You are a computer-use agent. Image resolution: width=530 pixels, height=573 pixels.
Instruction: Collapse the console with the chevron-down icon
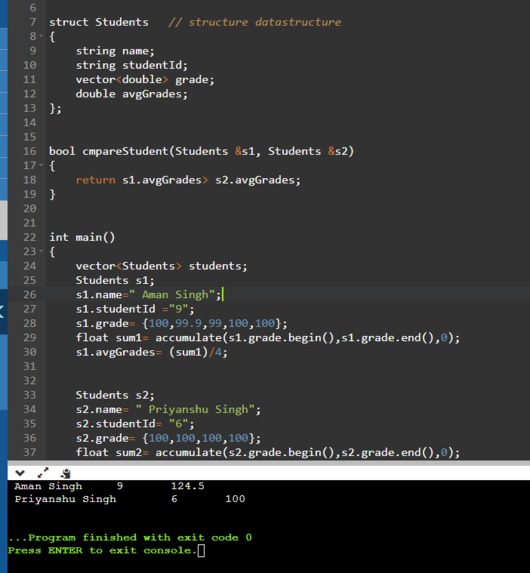click(20, 474)
